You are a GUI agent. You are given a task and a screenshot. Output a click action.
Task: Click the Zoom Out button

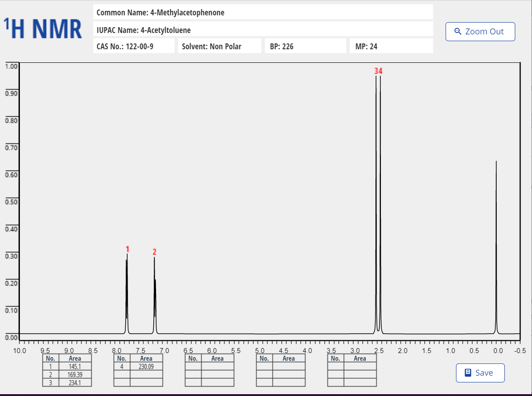coord(480,32)
